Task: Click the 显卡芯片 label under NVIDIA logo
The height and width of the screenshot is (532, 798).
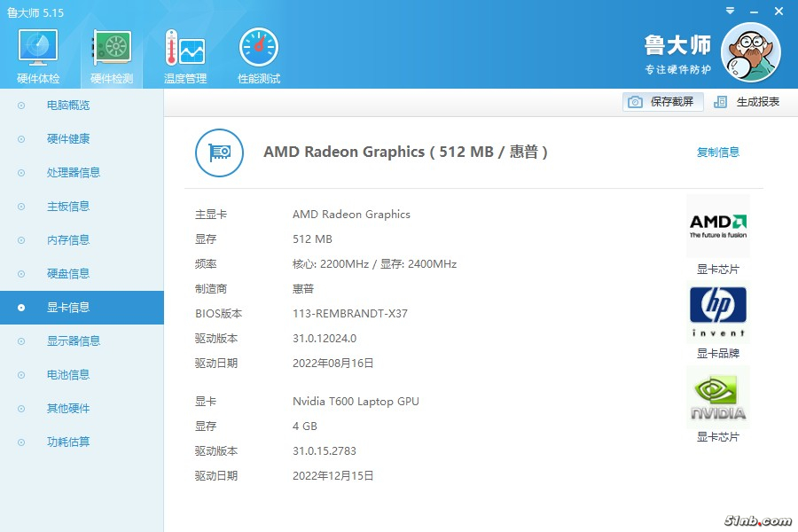Action: coord(717,437)
